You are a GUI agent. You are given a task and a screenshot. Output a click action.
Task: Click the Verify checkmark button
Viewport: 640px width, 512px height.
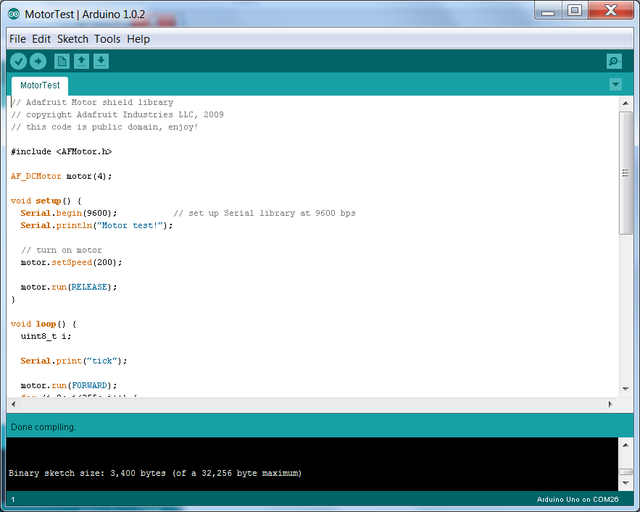pyautogui.click(x=18, y=61)
